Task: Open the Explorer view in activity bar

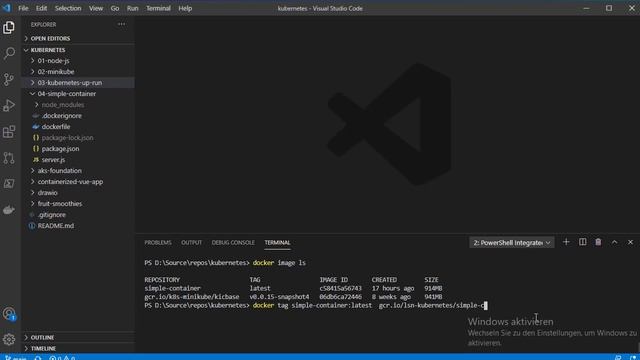Action: 9,27
